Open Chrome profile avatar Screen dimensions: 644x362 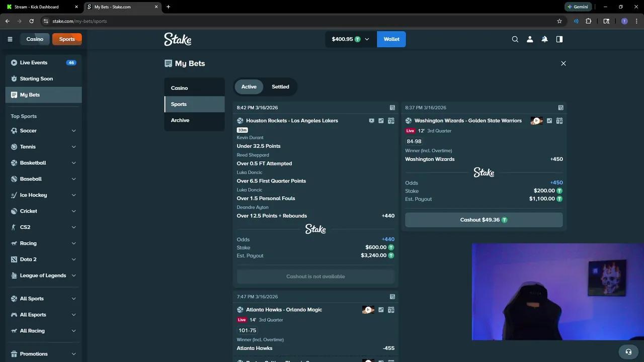pyautogui.click(x=624, y=21)
